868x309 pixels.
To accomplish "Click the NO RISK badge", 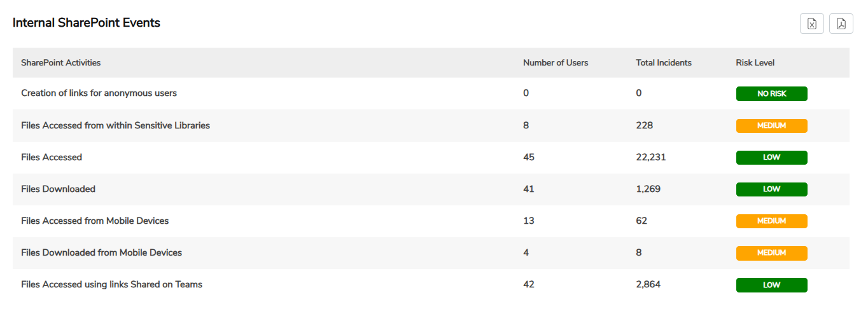I will [771, 94].
